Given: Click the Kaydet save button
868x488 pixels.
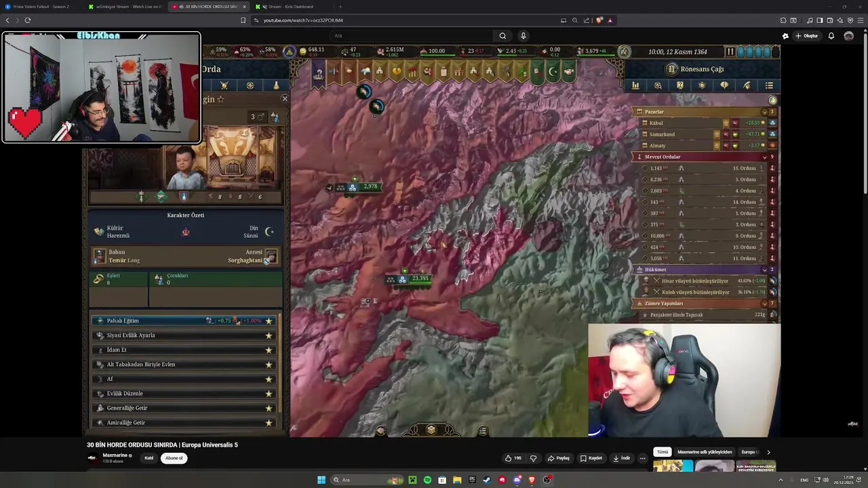Looking at the screenshot, I should 591,458.
